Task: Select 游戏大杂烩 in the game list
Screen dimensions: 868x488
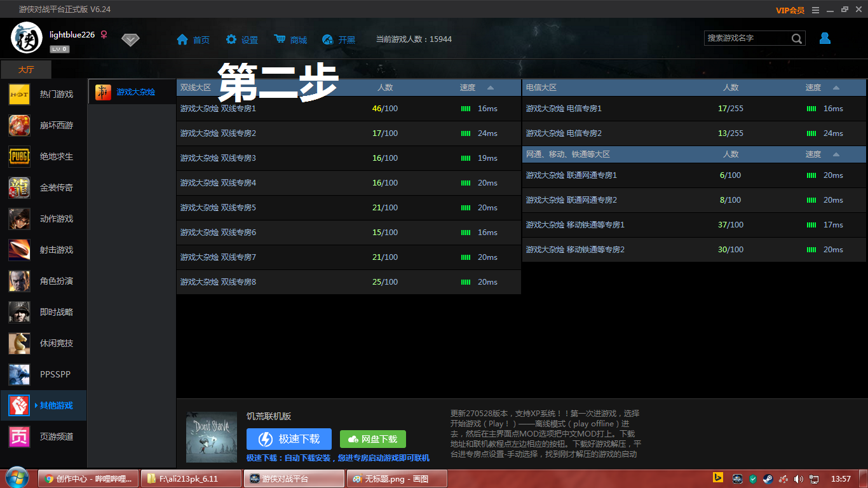Action: pyautogui.click(x=132, y=92)
